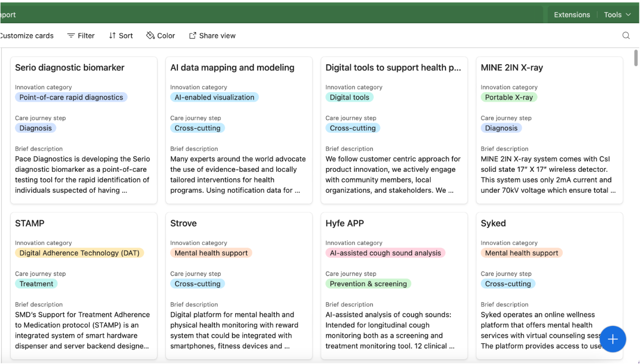The height and width of the screenshot is (364, 640).
Task: Click Diagnosis tag on Serio card
Action: [35, 128]
